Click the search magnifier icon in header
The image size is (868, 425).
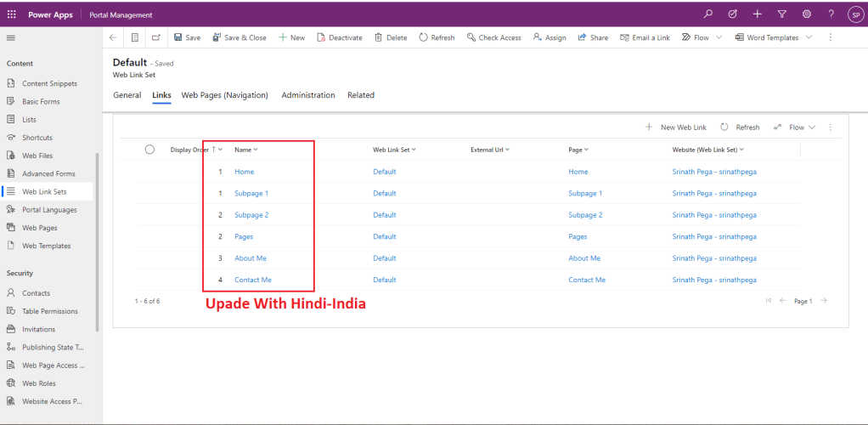point(708,14)
